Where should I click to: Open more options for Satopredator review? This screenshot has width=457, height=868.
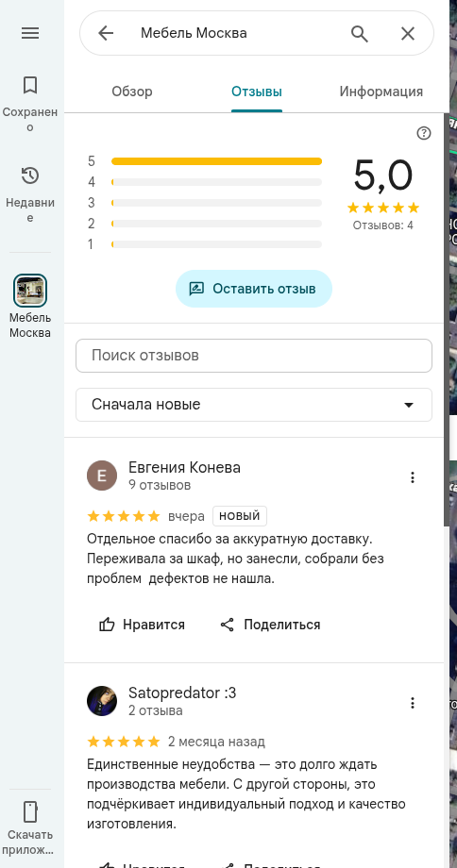pyautogui.click(x=412, y=703)
